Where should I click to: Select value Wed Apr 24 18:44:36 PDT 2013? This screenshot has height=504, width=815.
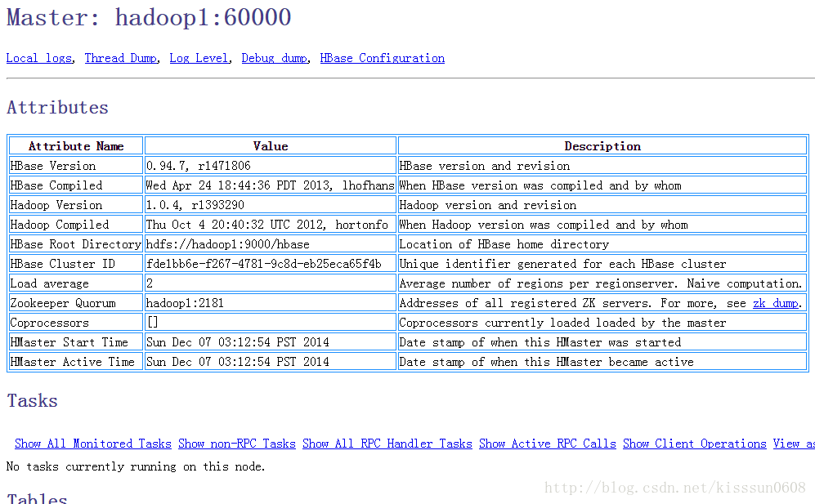coord(271,185)
